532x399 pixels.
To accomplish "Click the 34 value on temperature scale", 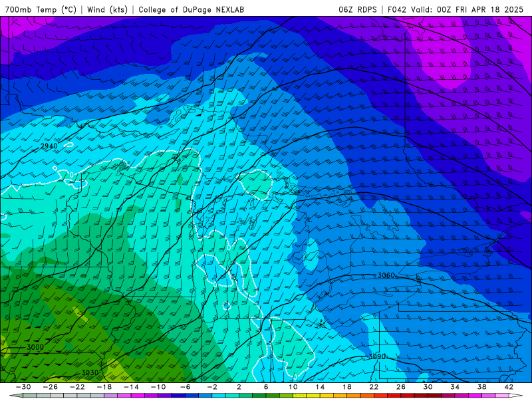I will 455,387.
